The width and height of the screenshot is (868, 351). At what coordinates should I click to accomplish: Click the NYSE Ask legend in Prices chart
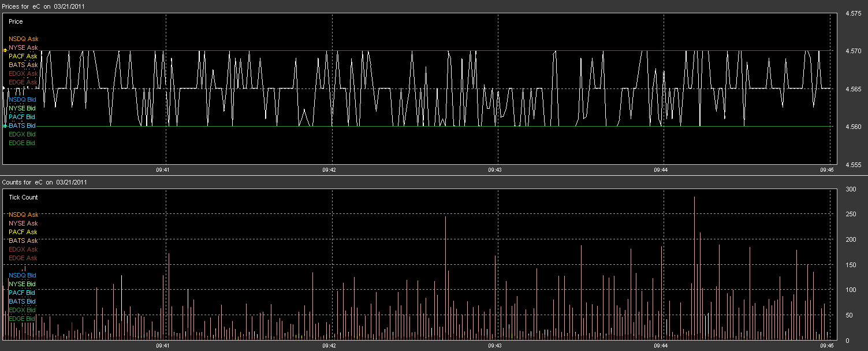23,47
